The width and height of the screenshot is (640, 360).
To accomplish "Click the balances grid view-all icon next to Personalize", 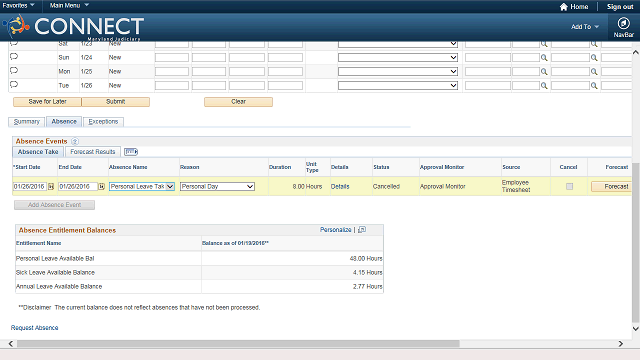I will [x=362, y=230].
